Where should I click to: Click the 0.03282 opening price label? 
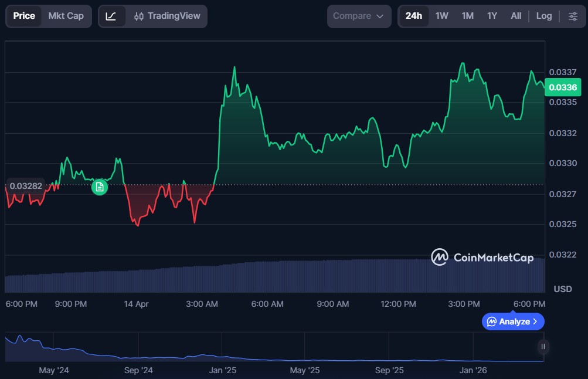point(26,186)
